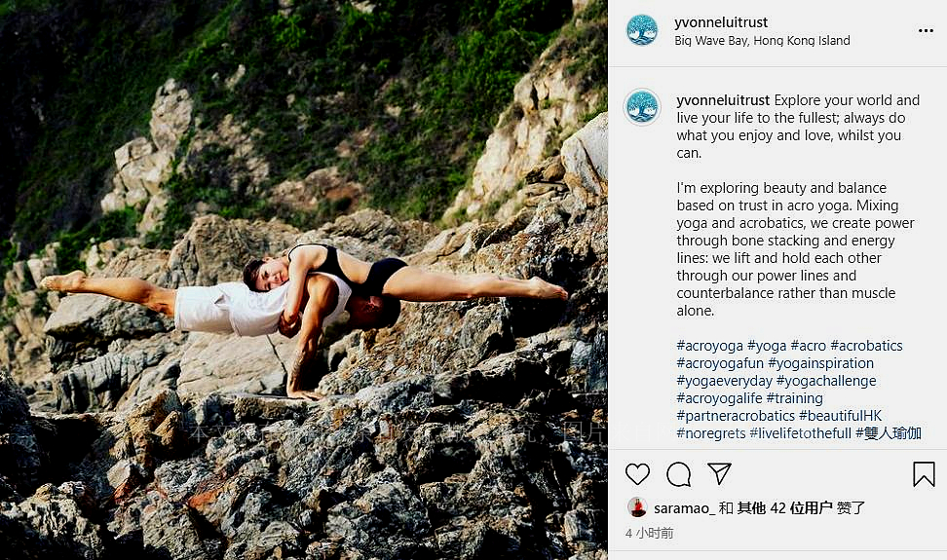The width and height of the screenshot is (947, 560).
Task: View saramao_ profile from likes line
Action: pyautogui.click(x=684, y=508)
